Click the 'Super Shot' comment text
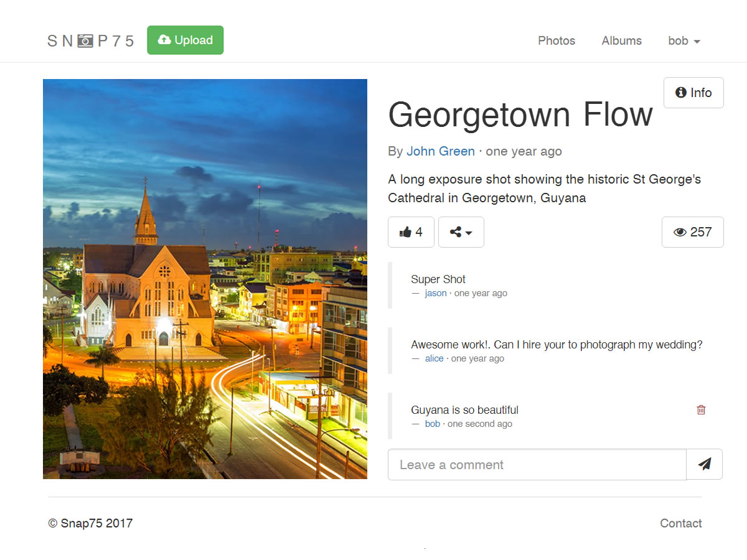 (438, 279)
